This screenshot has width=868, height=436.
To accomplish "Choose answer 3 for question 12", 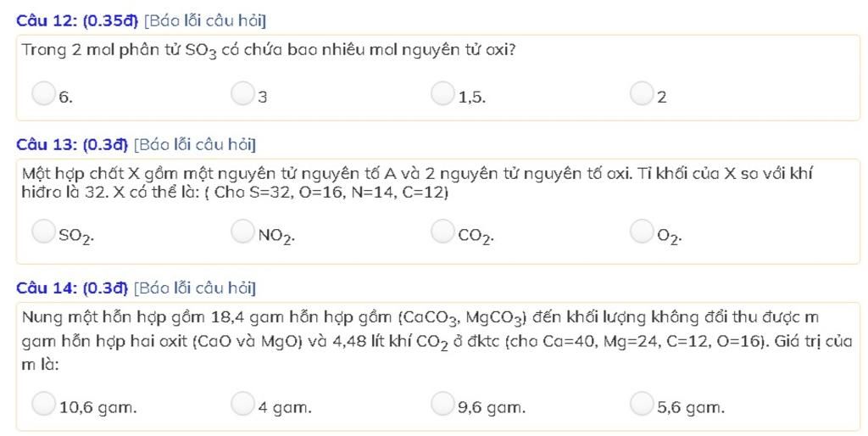I will [x=242, y=93].
